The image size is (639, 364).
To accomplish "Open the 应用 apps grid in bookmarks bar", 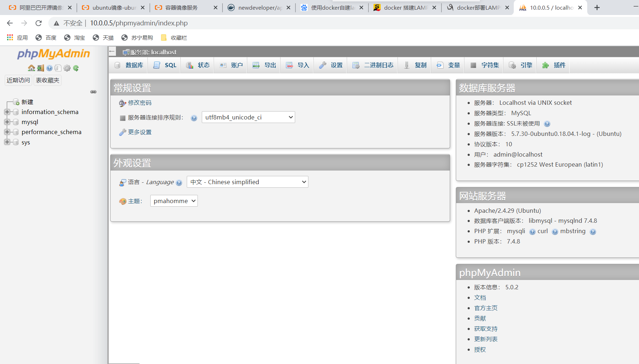I will pyautogui.click(x=17, y=38).
